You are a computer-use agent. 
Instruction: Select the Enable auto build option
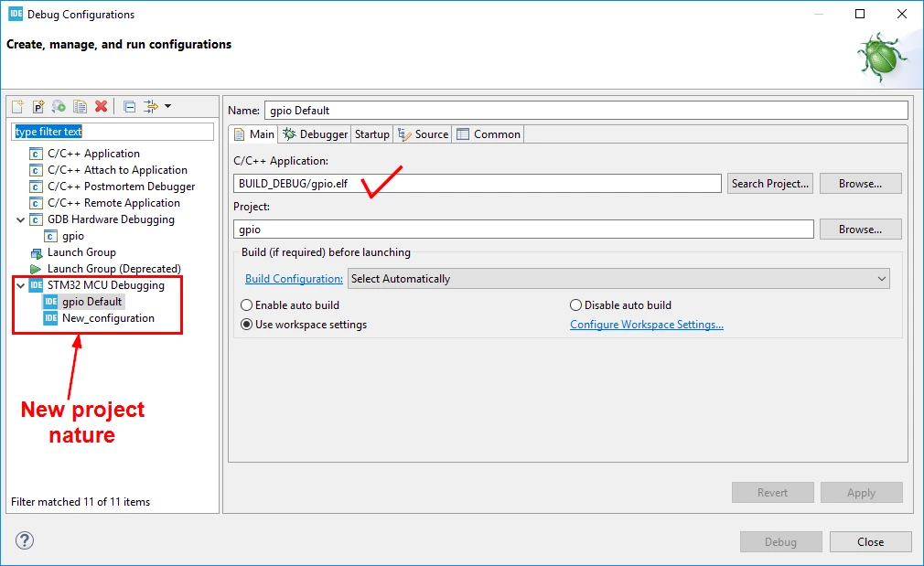(290, 305)
